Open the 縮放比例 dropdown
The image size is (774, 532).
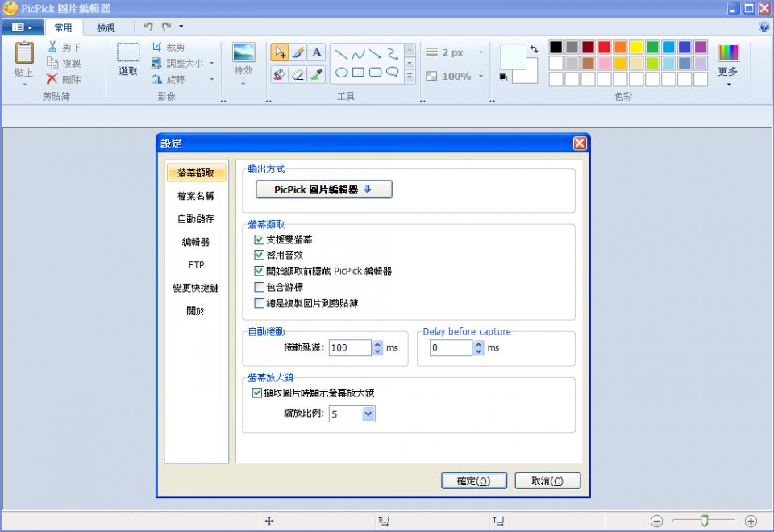coord(368,414)
